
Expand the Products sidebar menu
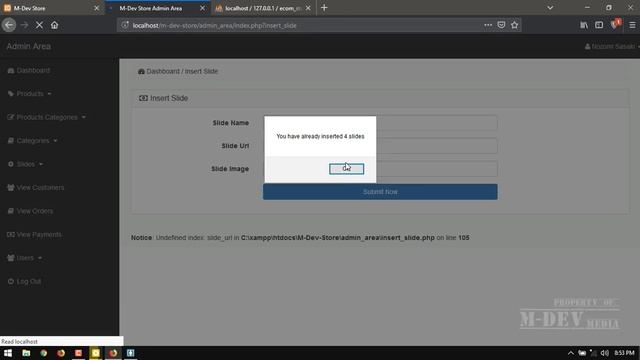29,94
